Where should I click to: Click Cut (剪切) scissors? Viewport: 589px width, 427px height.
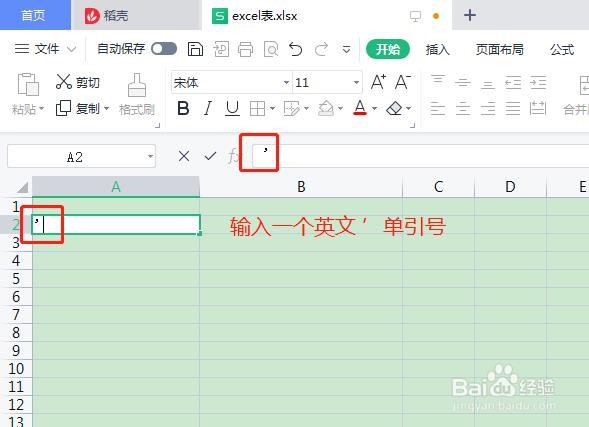coord(64,81)
